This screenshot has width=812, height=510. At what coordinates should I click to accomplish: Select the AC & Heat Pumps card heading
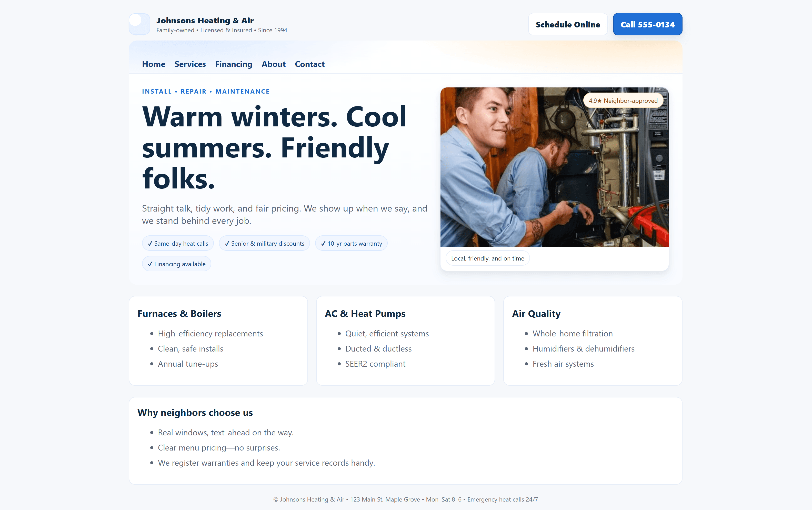(365, 314)
